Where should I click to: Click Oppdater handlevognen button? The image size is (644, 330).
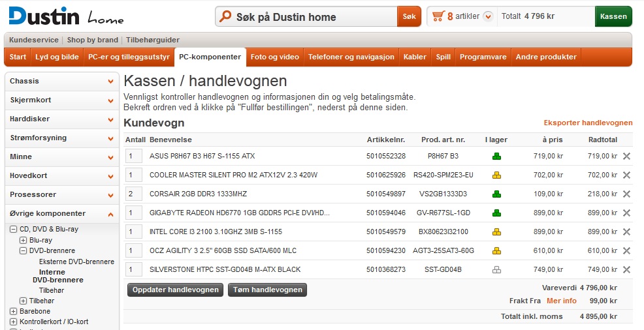[x=176, y=290]
